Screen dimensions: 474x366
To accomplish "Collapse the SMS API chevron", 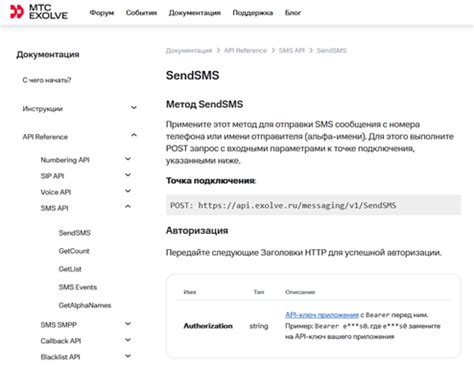I will point(128,207).
